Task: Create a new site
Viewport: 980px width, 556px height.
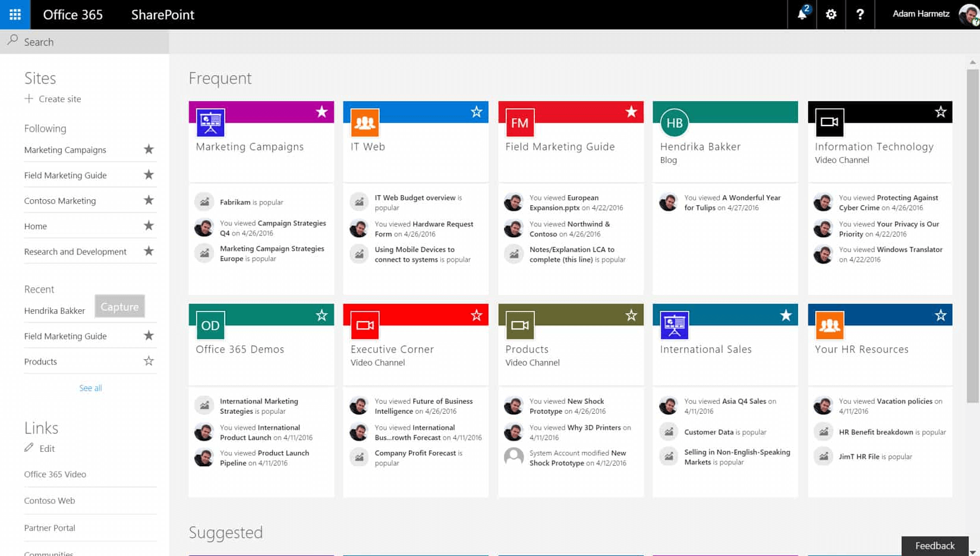Action: (x=53, y=99)
